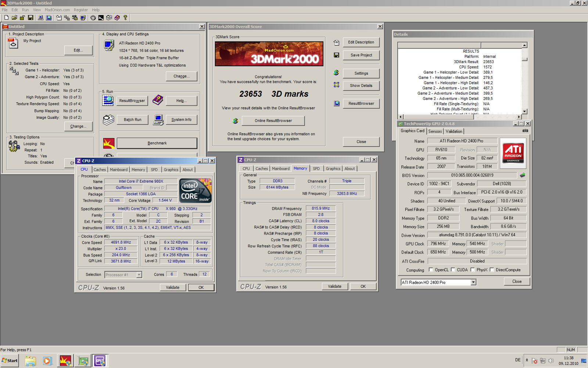588x368 pixels.
Task: Click the Batch Run button
Action: [132, 120]
